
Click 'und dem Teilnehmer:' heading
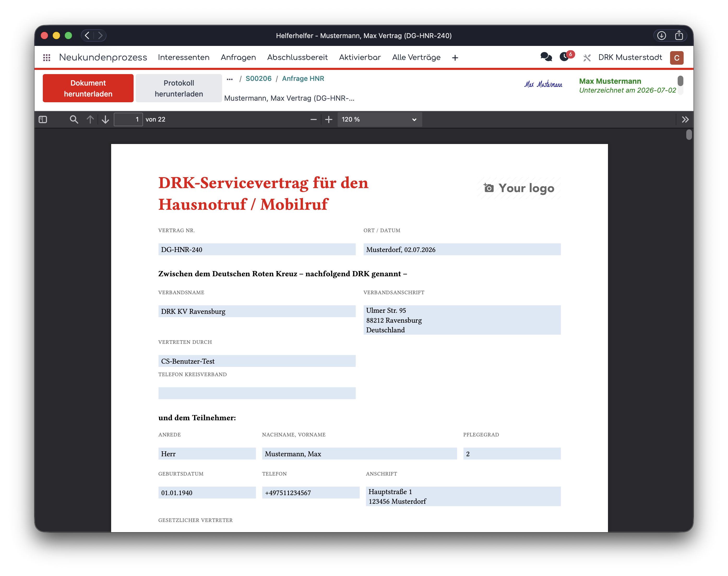(x=197, y=418)
